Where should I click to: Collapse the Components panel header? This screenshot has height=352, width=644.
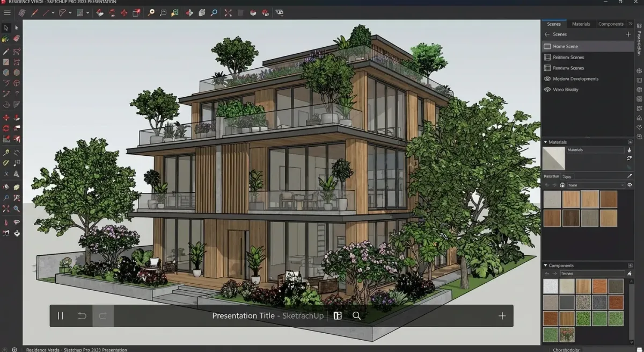coord(545,265)
